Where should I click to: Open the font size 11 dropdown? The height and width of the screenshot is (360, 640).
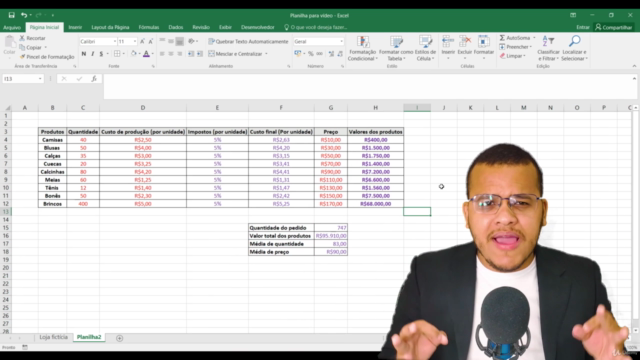point(135,41)
